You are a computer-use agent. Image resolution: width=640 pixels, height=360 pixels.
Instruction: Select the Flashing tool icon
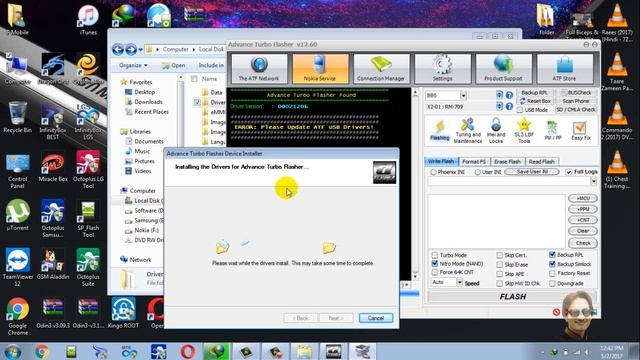point(440,131)
